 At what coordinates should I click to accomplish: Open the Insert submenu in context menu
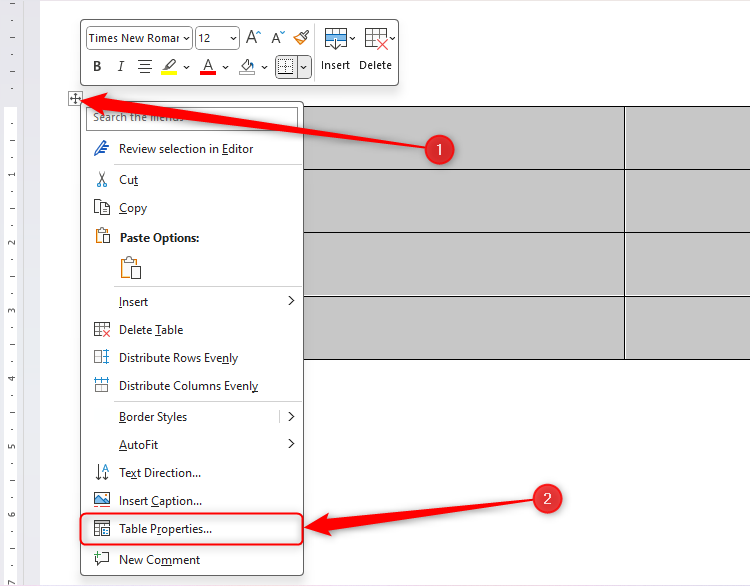(x=192, y=302)
